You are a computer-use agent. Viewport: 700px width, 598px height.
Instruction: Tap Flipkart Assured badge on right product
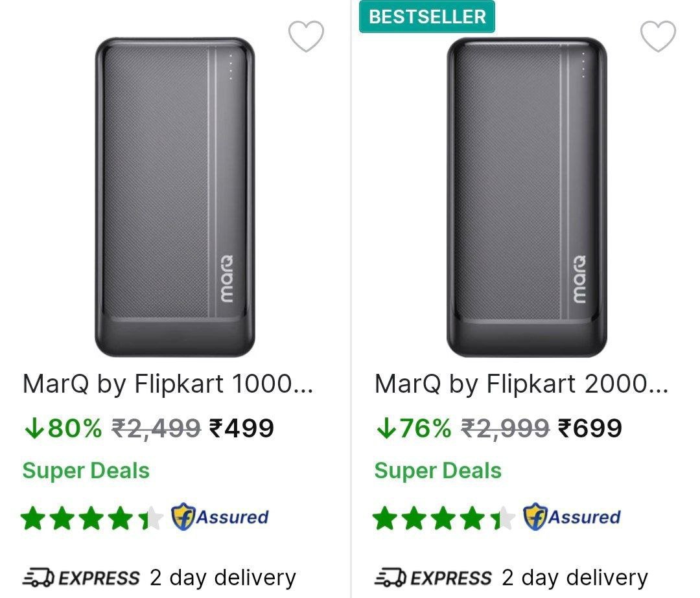tap(572, 517)
